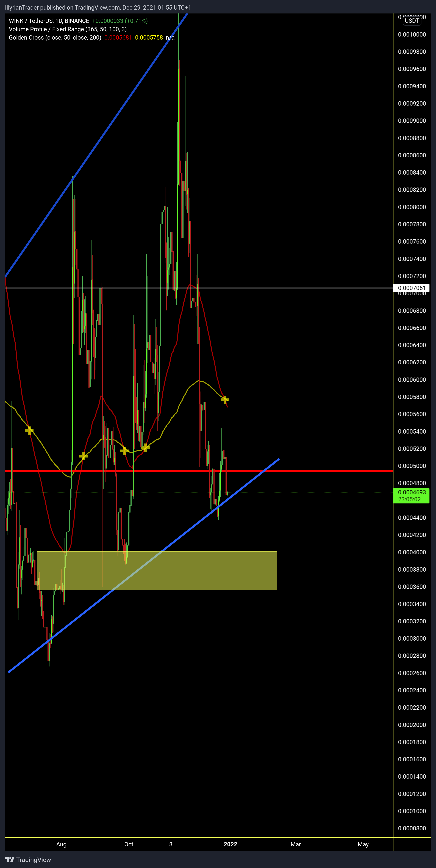This screenshot has height=868, width=436.
Task: Click the 0.0003000 price axis label
Action: tap(412, 638)
